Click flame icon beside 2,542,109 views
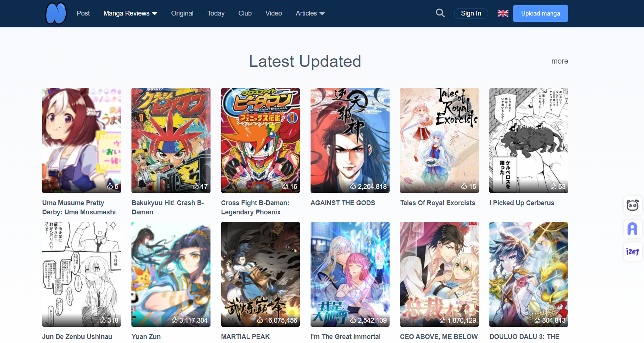 tap(353, 320)
